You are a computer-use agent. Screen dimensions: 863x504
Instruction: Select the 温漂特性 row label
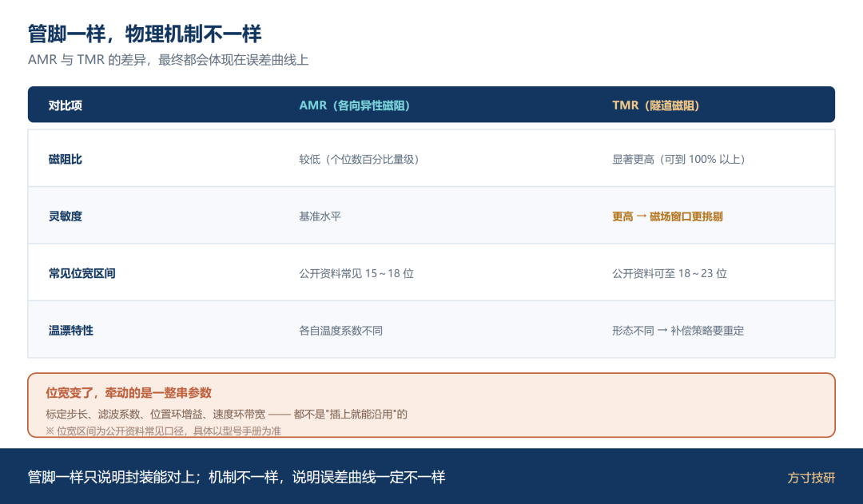[x=71, y=331]
